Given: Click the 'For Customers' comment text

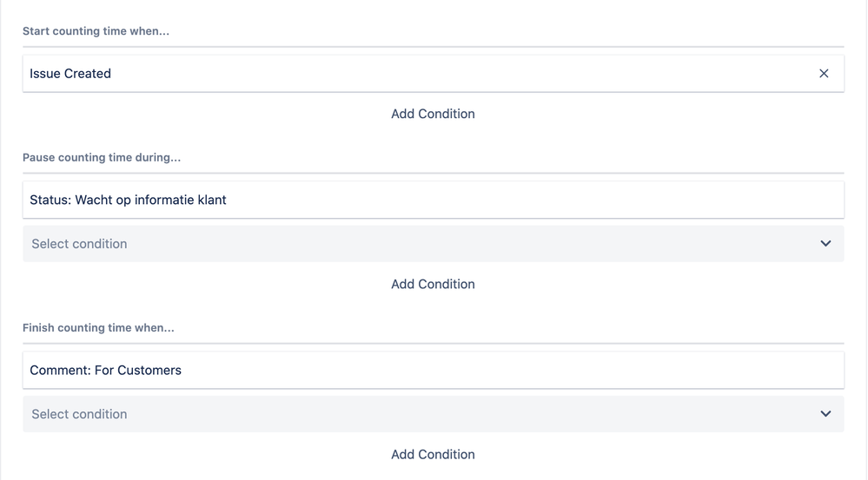Looking at the screenshot, I should coord(137,370).
